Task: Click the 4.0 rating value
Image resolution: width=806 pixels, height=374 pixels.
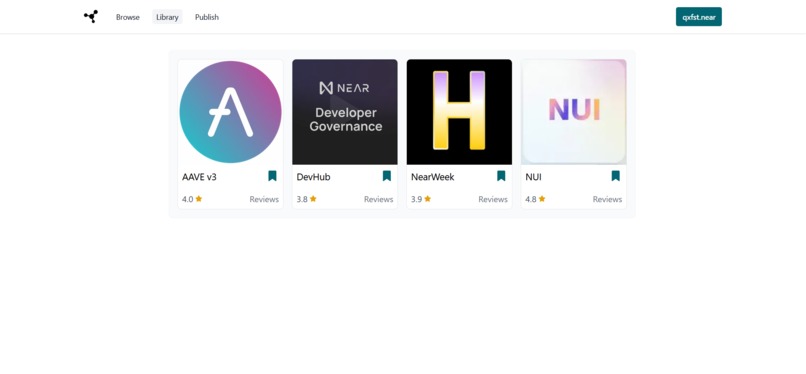Action: click(188, 199)
